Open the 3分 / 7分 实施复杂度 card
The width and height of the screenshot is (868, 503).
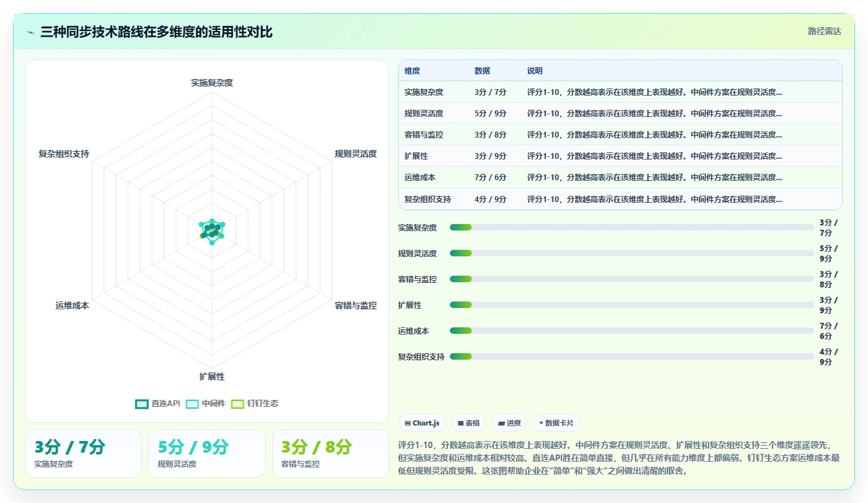click(x=83, y=453)
